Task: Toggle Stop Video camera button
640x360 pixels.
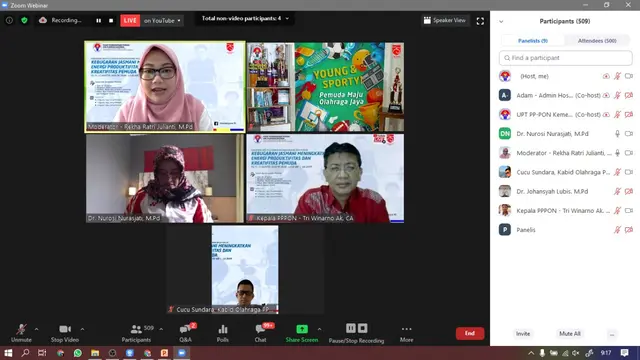Action: pyautogui.click(x=65, y=333)
